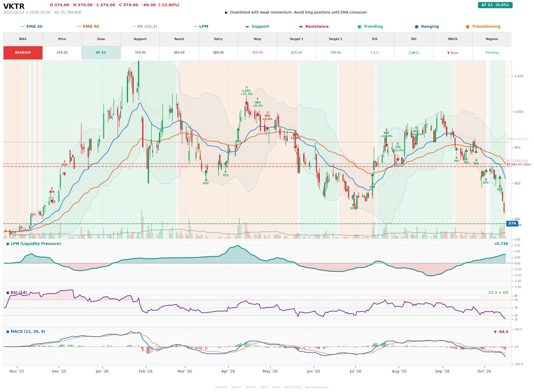Click the VKTR ticker symbol
The width and height of the screenshot is (534, 392).
pyautogui.click(x=14, y=6)
